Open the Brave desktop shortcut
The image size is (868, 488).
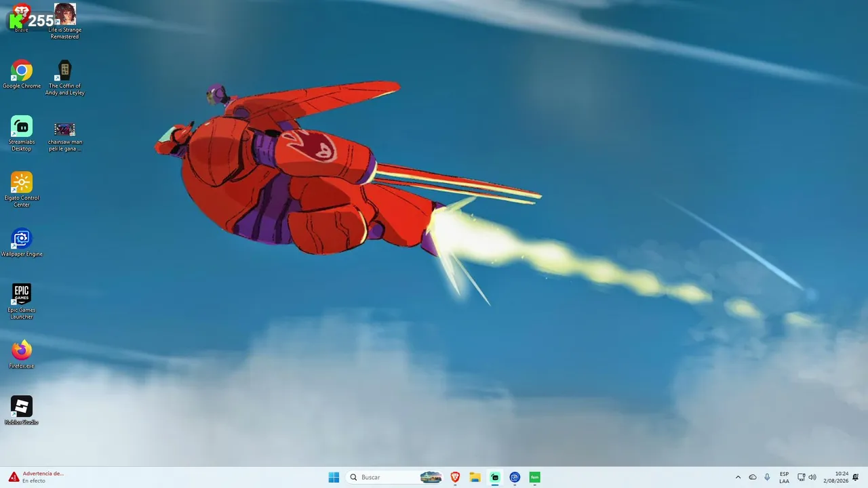tap(22, 18)
